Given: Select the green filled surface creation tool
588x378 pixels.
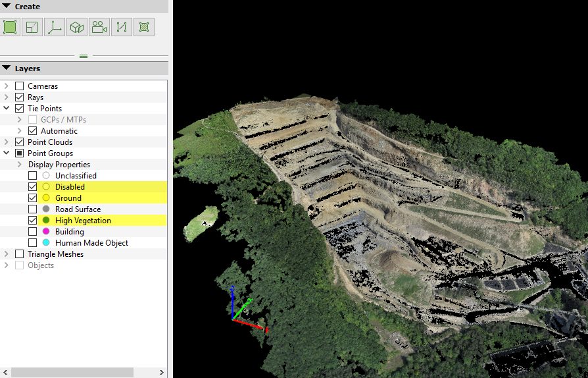Looking at the screenshot, I should (10, 27).
